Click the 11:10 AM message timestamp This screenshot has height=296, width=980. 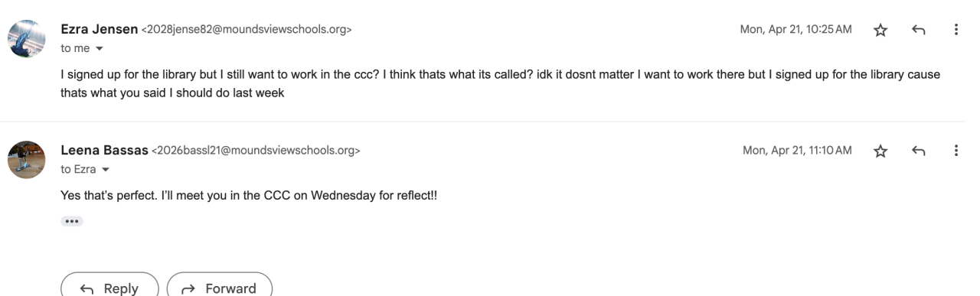(x=797, y=151)
